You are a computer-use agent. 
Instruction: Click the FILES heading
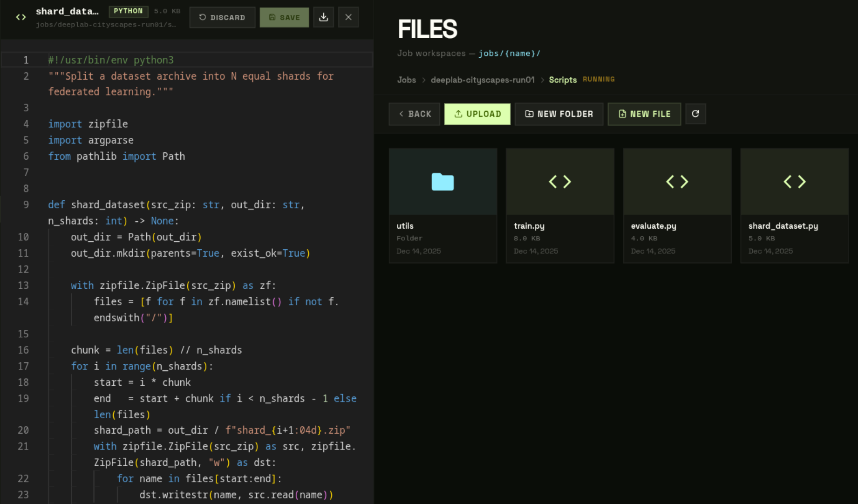tap(428, 29)
